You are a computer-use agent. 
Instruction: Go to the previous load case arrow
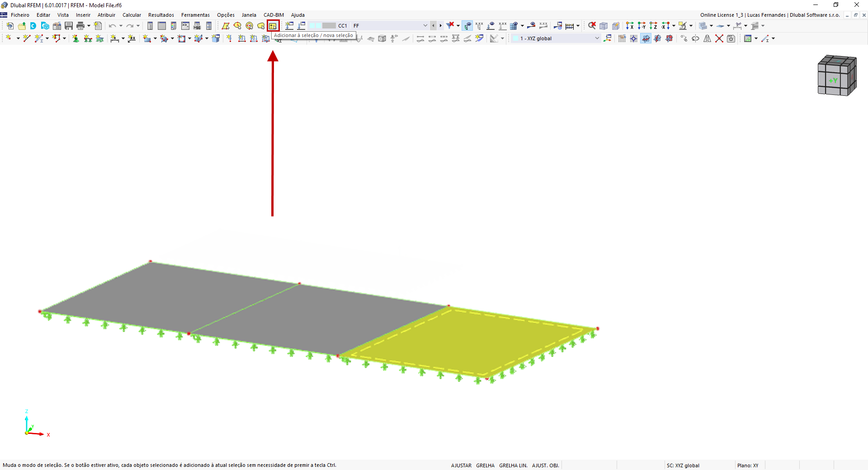[x=434, y=26]
